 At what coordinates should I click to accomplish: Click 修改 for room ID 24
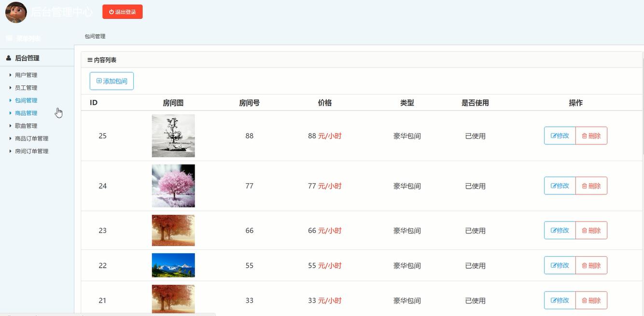560,186
